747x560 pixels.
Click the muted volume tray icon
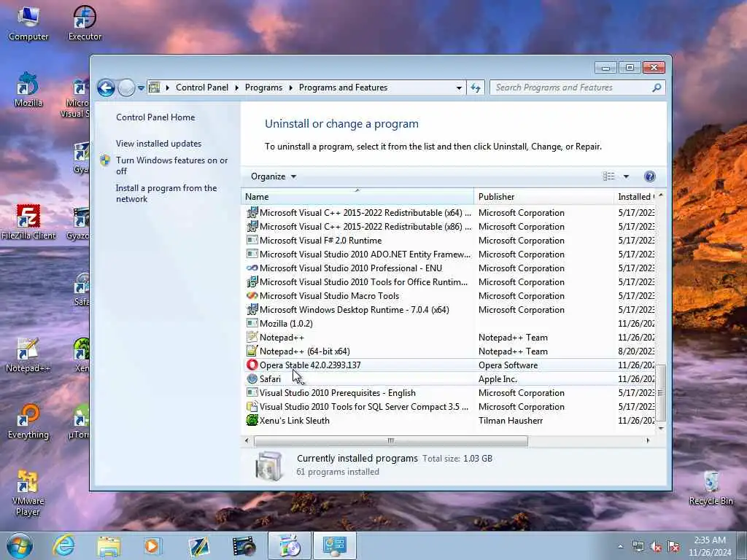pyautogui.click(x=656, y=547)
